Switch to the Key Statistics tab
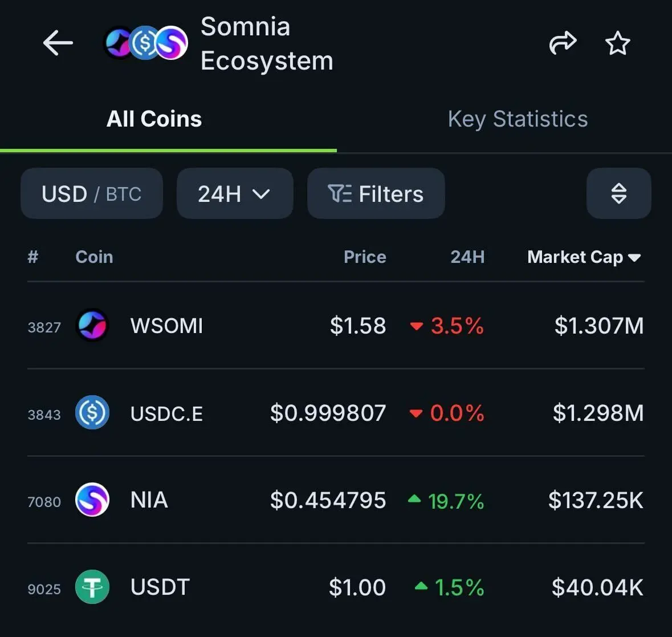Screen dimensions: 672x637 click(x=518, y=119)
